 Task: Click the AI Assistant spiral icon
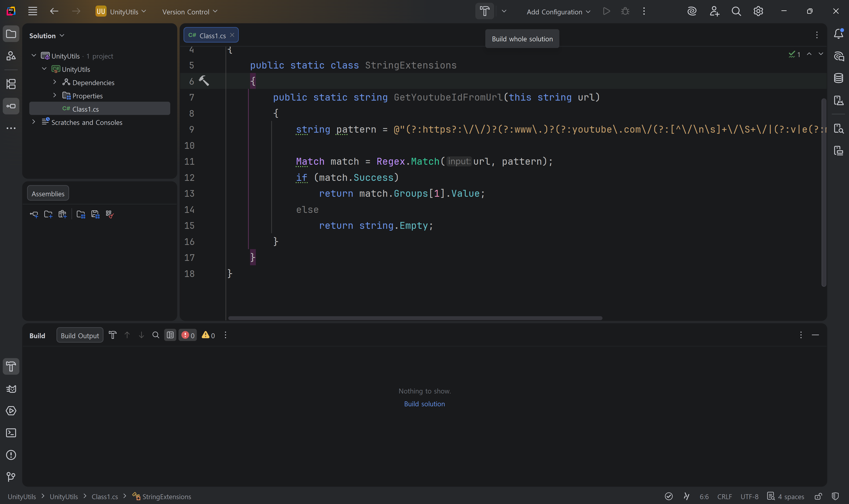coord(692,11)
